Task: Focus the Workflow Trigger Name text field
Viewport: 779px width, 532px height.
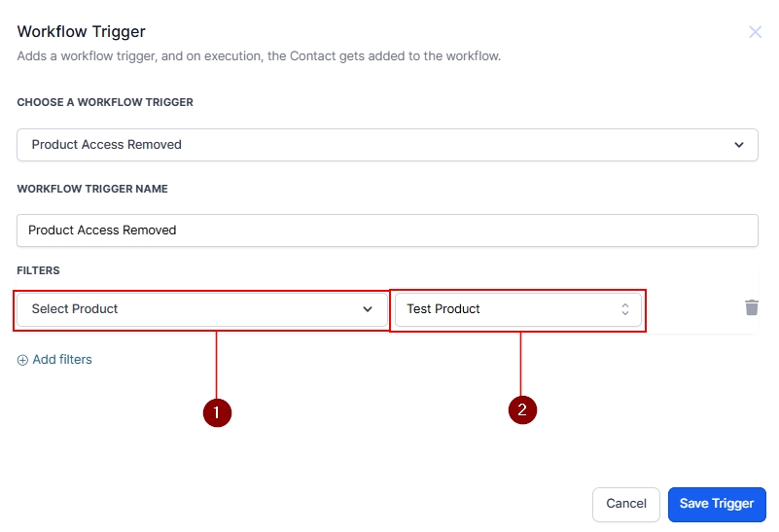Action: (387, 231)
